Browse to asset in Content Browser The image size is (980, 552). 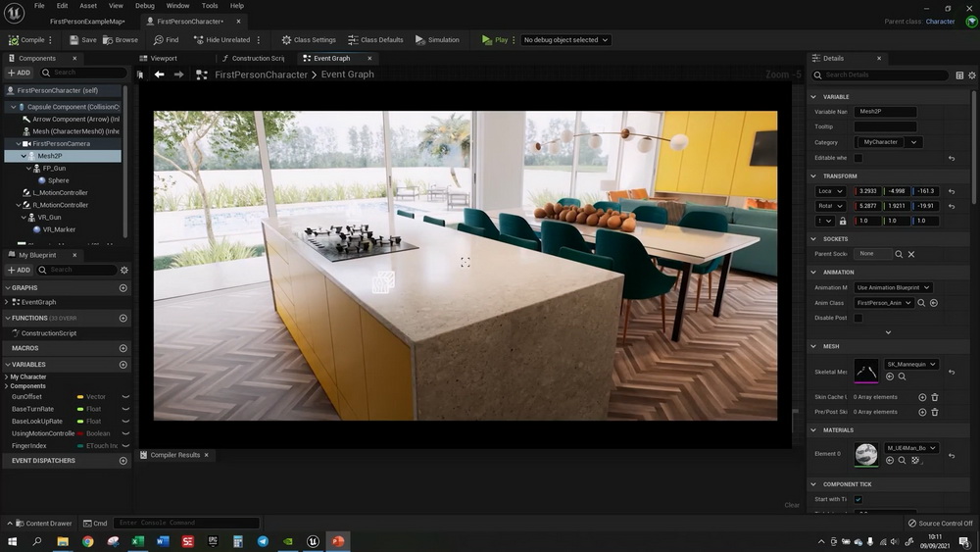(120, 40)
